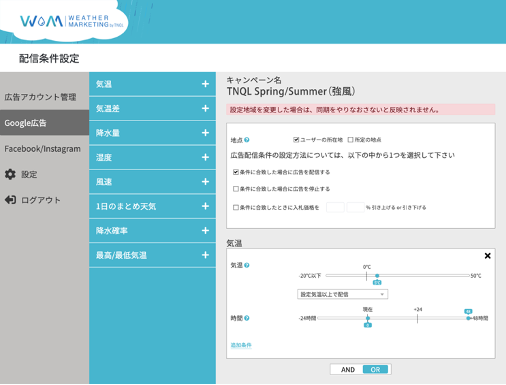Click plus icon on 気温差 row
The image size is (506, 385).
(205, 108)
